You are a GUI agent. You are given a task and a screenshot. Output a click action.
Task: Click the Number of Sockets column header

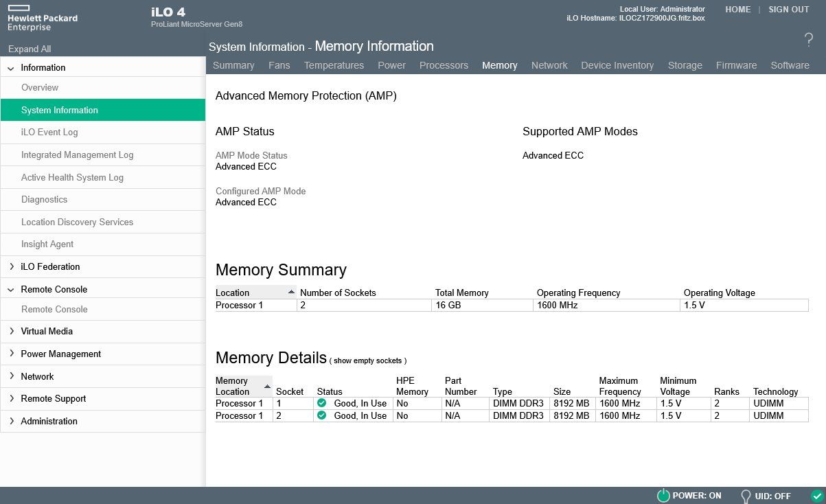[339, 293]
